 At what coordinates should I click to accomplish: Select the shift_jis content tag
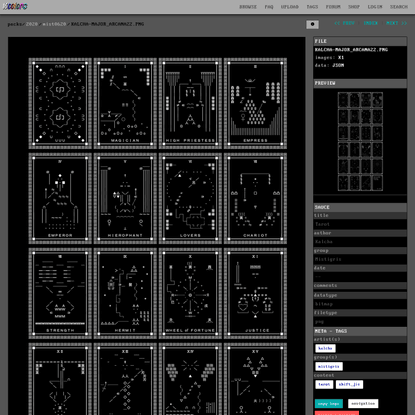point(349,384)
